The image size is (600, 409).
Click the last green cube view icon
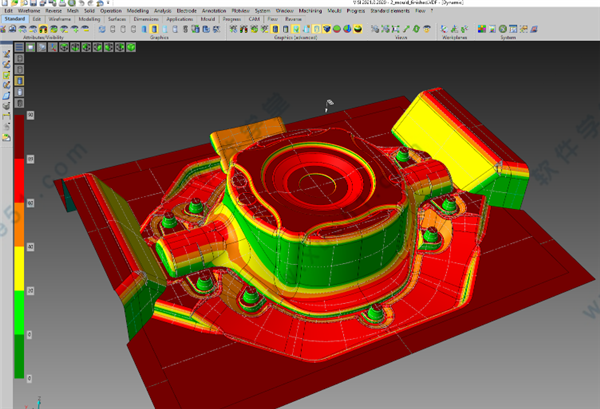[x=132, y=47]
